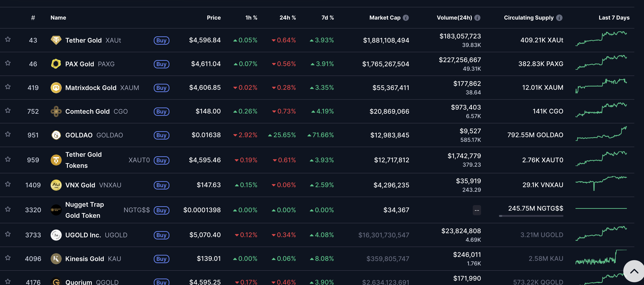Star Tether Gold in the watchlist
Screen dimensions: 644x285
[8, 39]
